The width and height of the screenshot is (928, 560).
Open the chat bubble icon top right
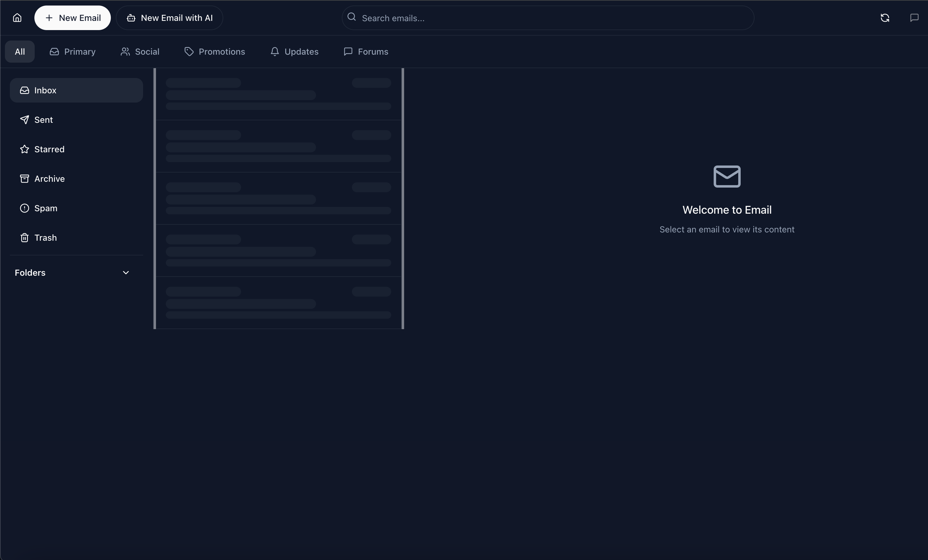pos(914,18)
